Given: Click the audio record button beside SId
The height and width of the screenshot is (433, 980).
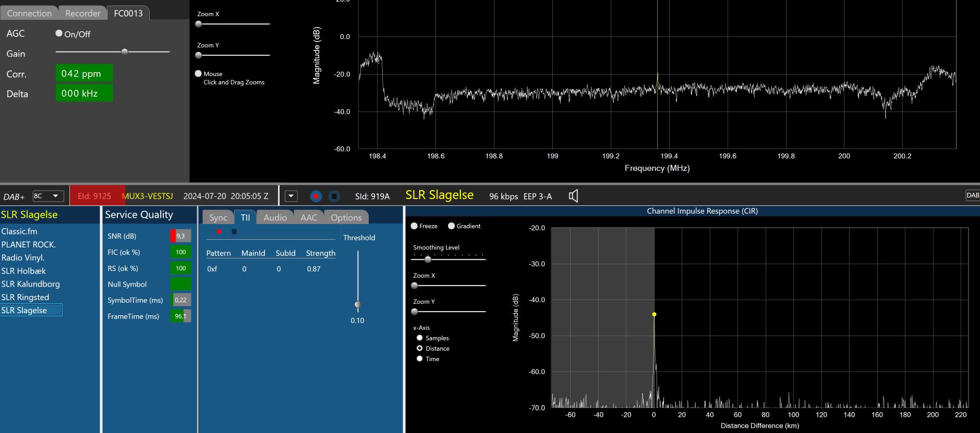Looking at the screenshot, I should click(316, 196).
